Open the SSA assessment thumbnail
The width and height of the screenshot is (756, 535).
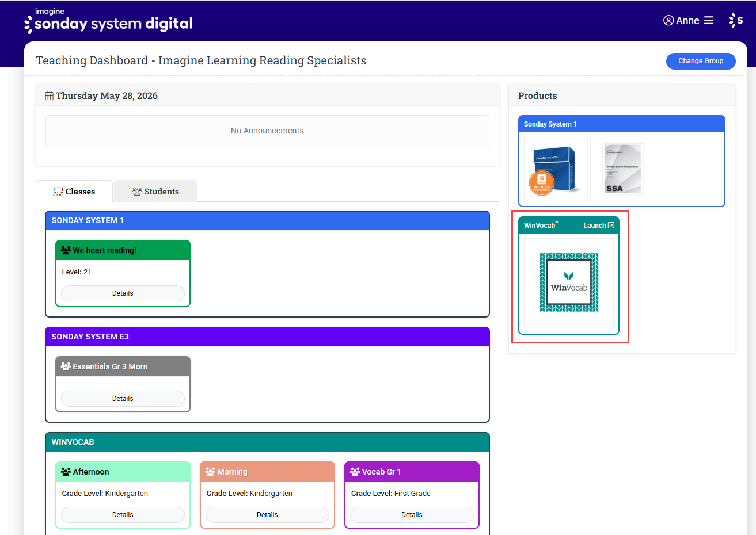coord(622,169)
